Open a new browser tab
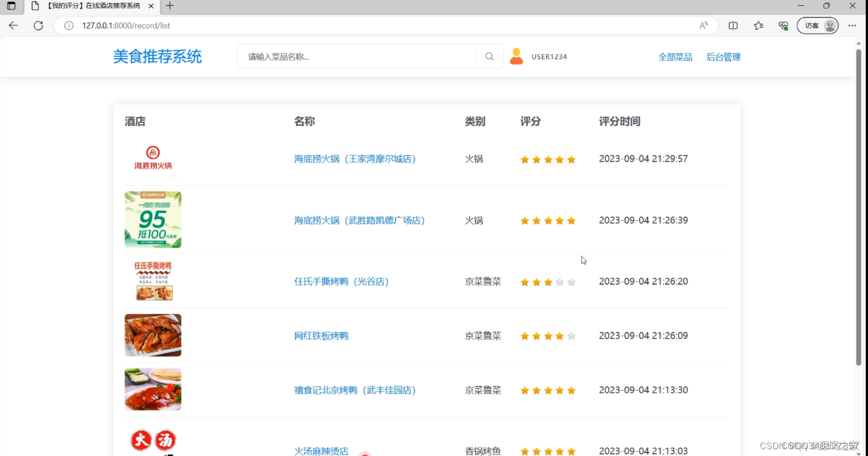 pos(170,6)
